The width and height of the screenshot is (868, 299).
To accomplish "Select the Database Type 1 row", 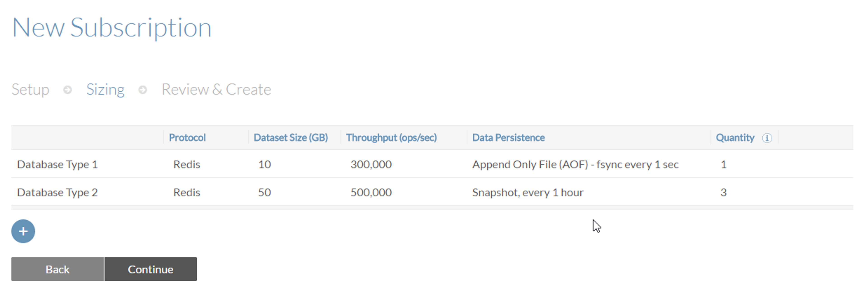I will pos(57,164).
